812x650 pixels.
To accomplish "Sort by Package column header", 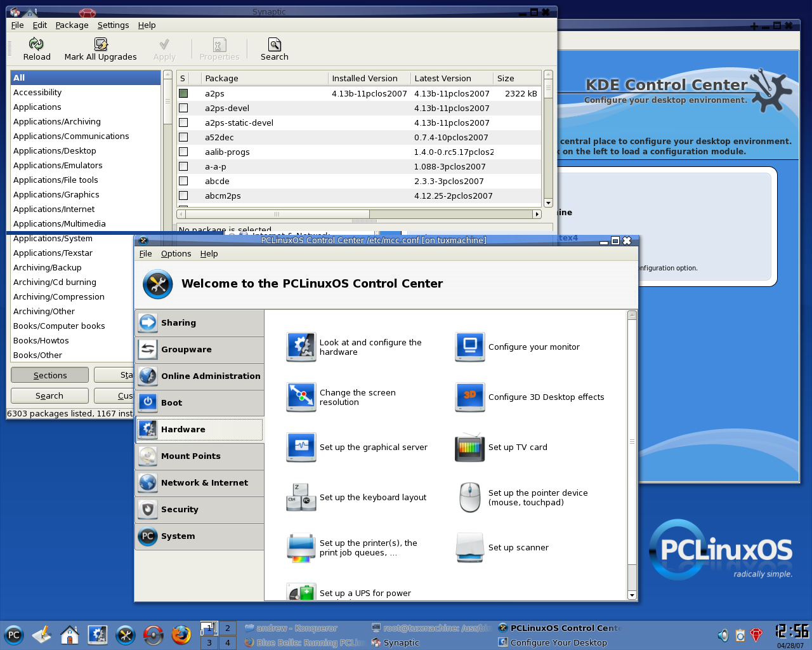I will 265,78.
